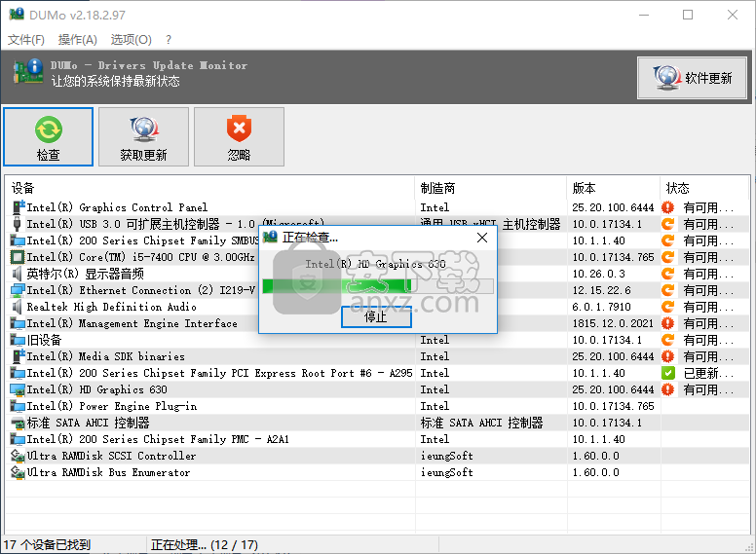Click the green progress bar in the dialog

pos(378,286)
